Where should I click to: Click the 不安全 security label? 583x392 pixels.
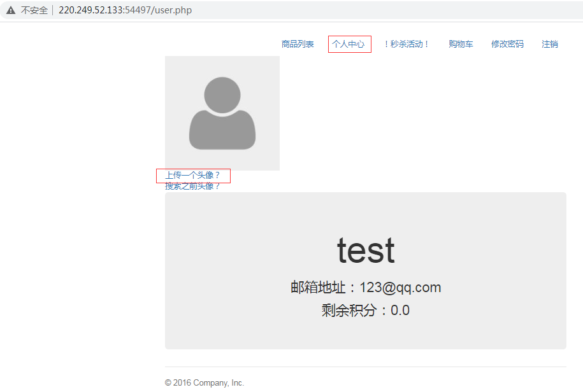[x=34, y=10]
